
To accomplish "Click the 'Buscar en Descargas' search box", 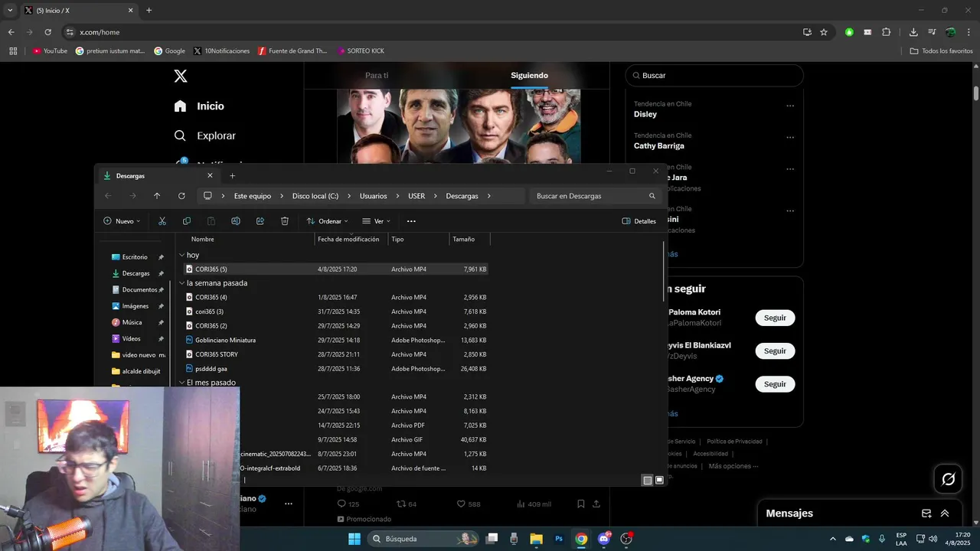I will pos(596,196).
